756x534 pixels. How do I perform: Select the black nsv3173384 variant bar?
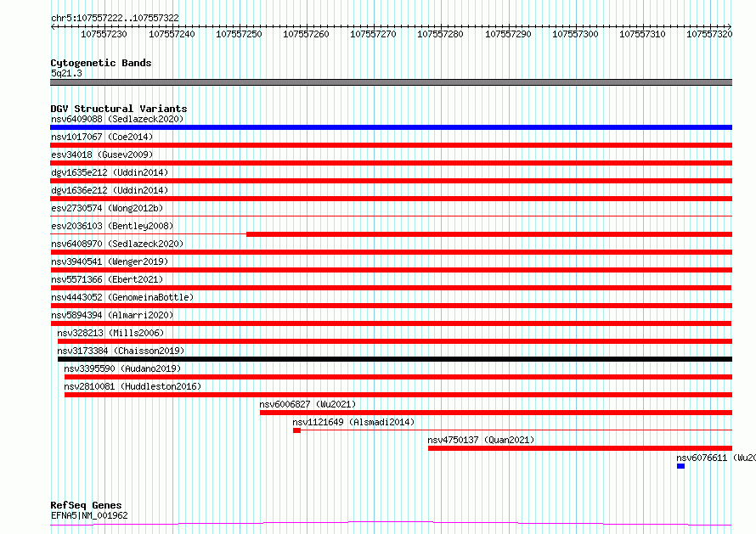click(395, 359)
